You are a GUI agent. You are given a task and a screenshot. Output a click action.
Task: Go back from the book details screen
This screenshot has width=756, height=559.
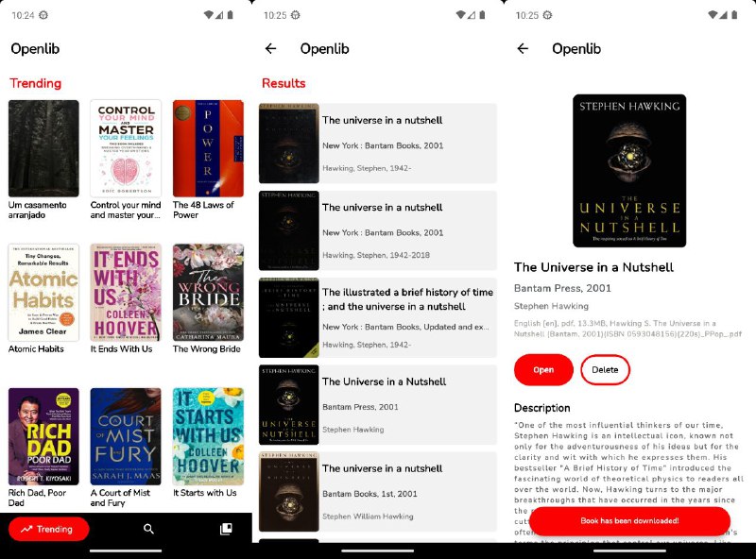(523, 49)
